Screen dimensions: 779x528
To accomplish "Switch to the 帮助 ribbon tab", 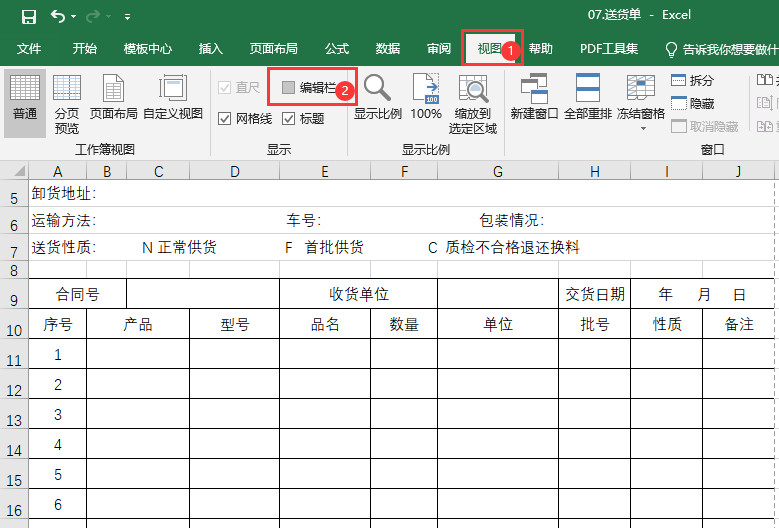I will tap(541, 49).
